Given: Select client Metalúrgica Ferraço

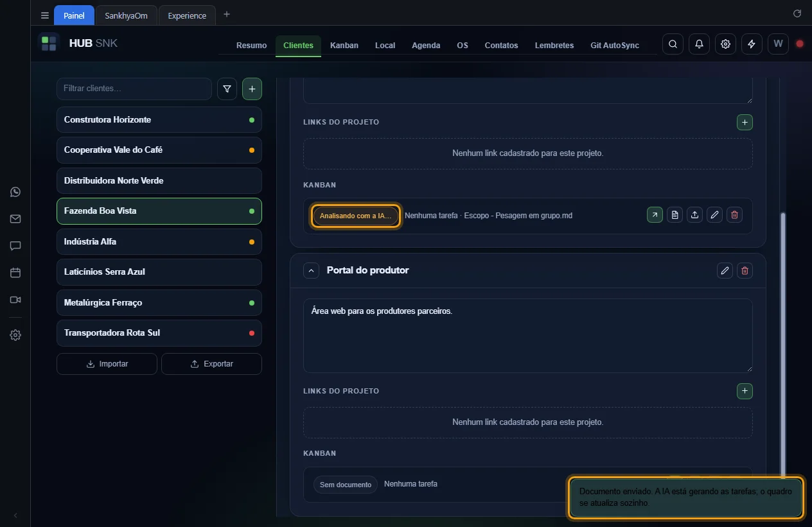Looking at the screenshot, I should point(159,302).
